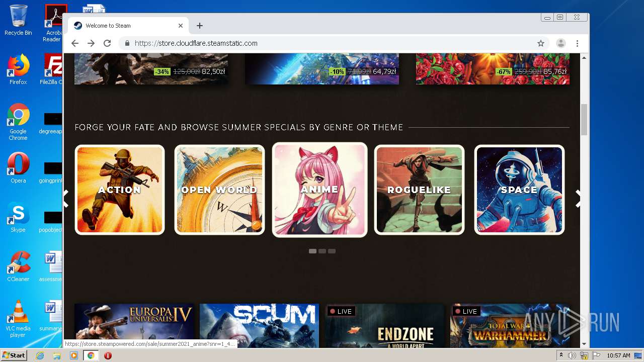Select the second carousel page dot
644x362 pixels.
point(322,251)
